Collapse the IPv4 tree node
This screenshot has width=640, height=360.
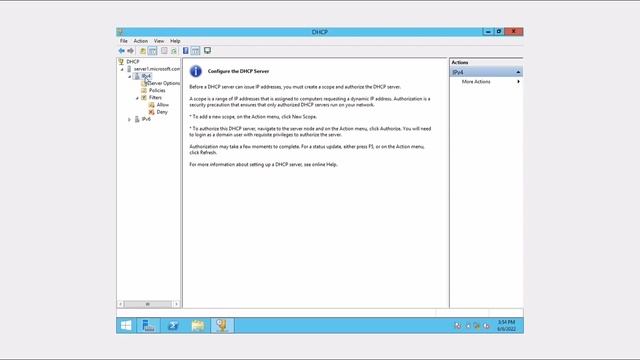tap(130, 76)
